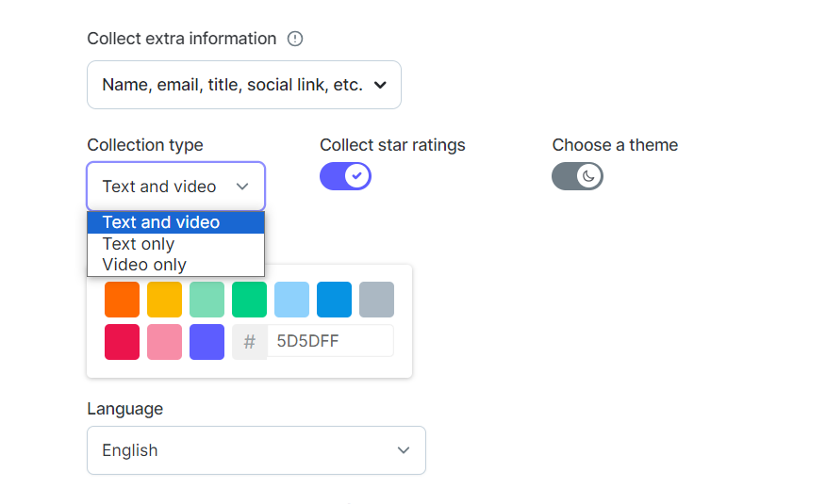Pick the orange color swatch
Viewport: 826px width, 504px height.
123,300
